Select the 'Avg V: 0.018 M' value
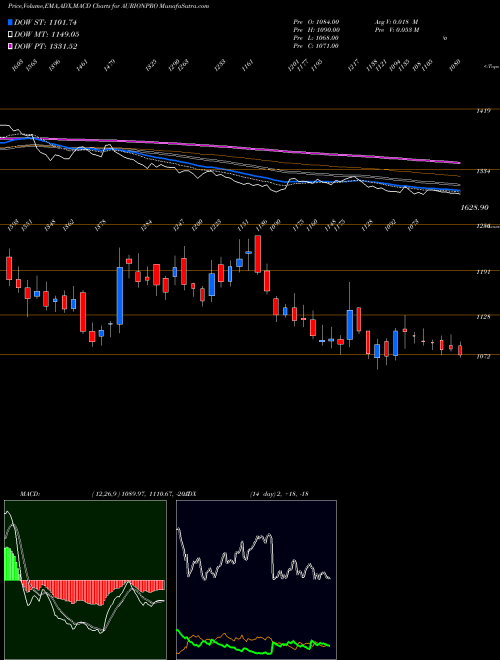The image size is (500, 660). click(x=396, y=22)
